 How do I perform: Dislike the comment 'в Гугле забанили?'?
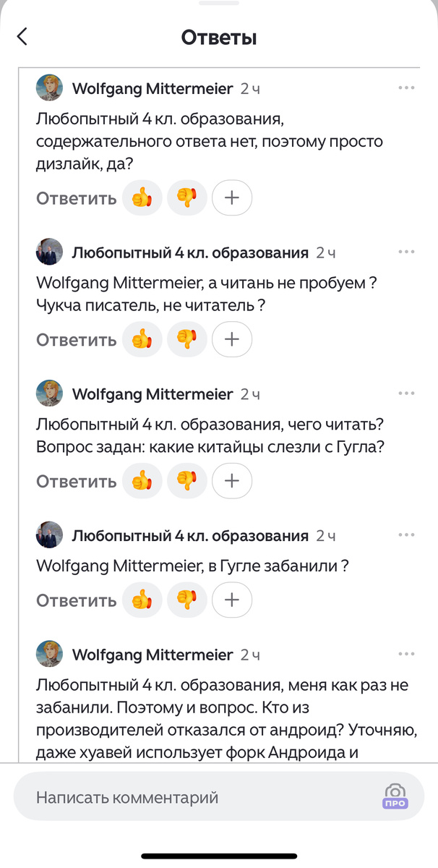[x=186, y=600]
